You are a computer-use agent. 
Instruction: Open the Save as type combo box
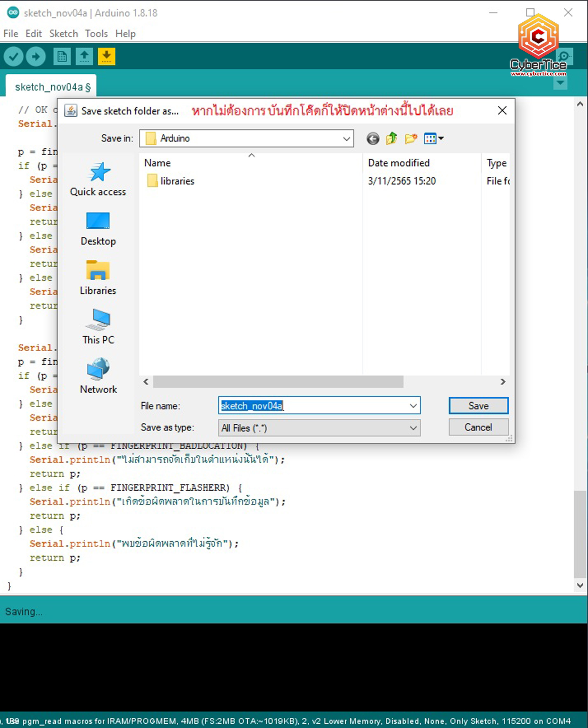click(319, 428)
